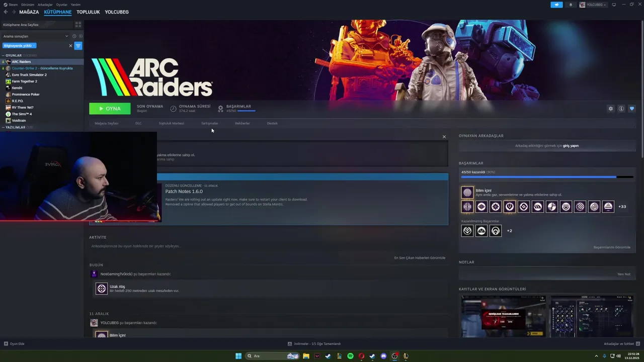Open the +33 more achievements
The image size is (644, 362).
pyautogui.click(x=622, y=207)
